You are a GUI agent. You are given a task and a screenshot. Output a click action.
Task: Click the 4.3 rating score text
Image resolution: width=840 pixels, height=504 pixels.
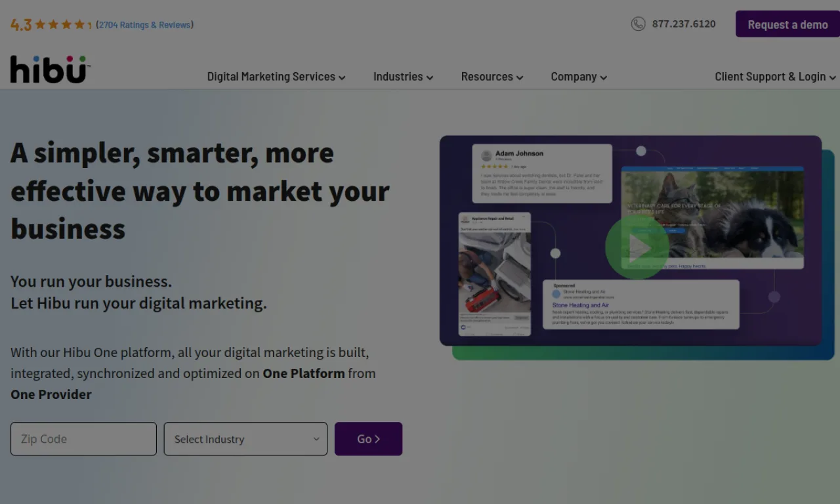pyautogui.click(x=21, y=25)
